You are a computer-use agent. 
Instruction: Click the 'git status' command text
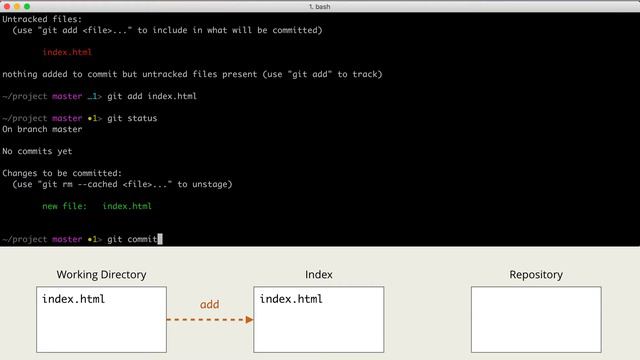[x=132, y=118]
